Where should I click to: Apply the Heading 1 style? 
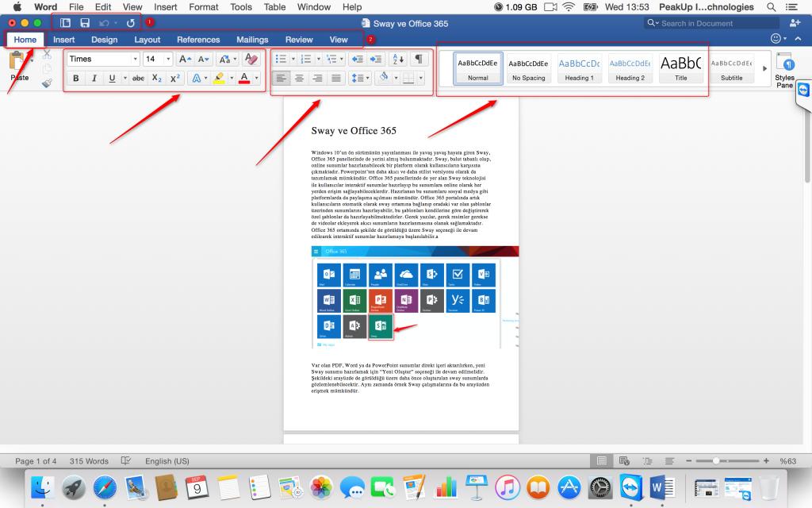click(579, 68)
